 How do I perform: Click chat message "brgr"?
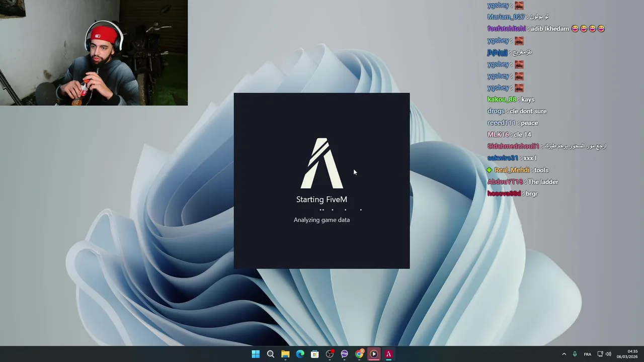532,194
